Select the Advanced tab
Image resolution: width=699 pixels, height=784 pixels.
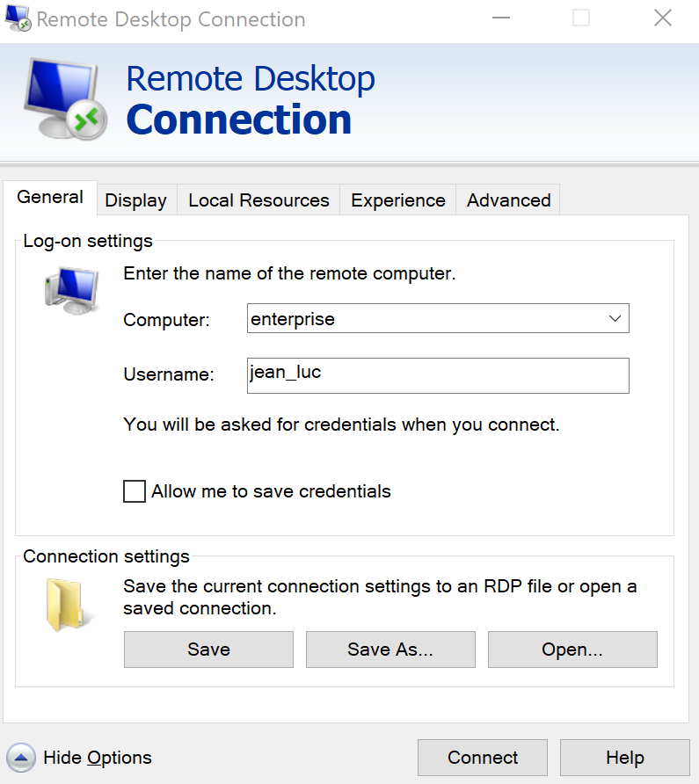point(508,200)
